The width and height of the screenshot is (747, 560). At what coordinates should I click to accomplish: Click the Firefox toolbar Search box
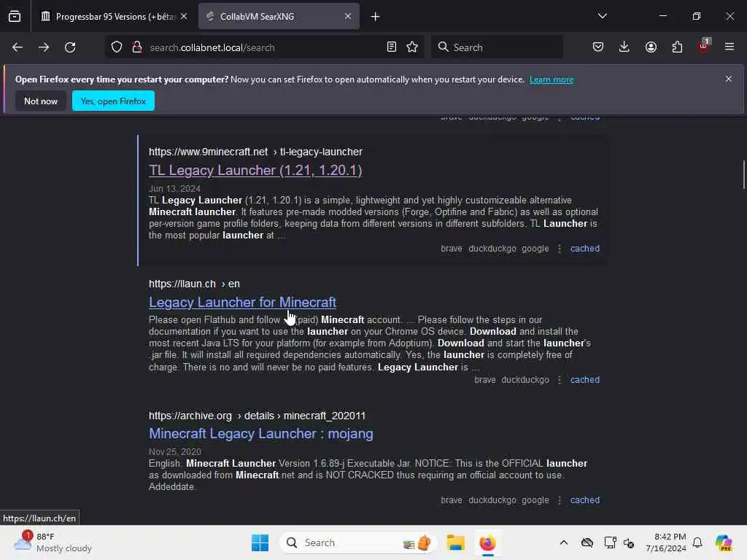(497, 47)
